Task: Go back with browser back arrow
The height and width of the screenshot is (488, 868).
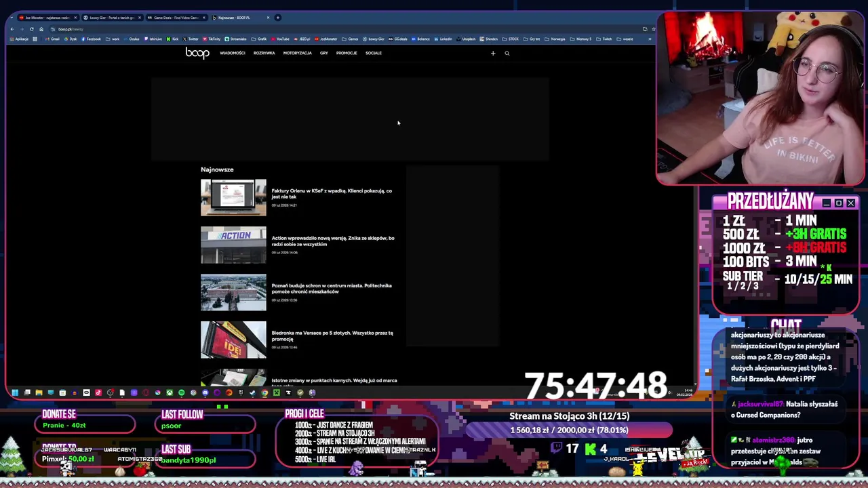Action: (12, 29)
